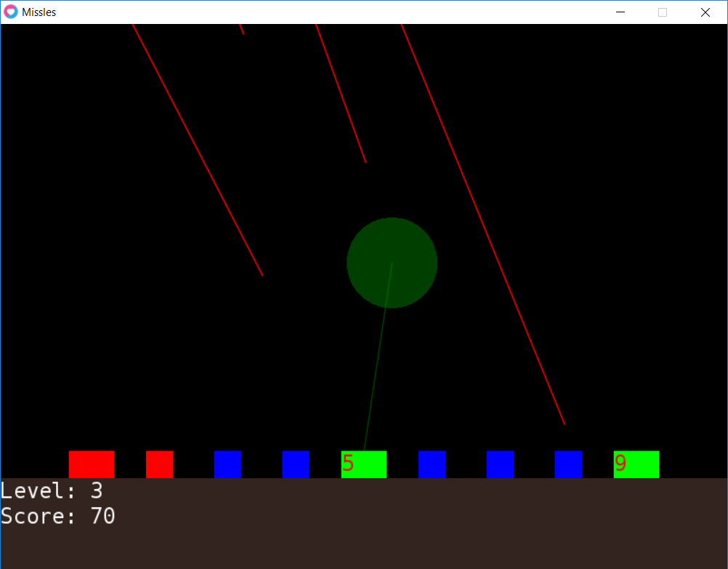The width and height of the screenshot is (728, 569).
Task: Click the dark green explosion circle
Action: click(x=392, y=263)
